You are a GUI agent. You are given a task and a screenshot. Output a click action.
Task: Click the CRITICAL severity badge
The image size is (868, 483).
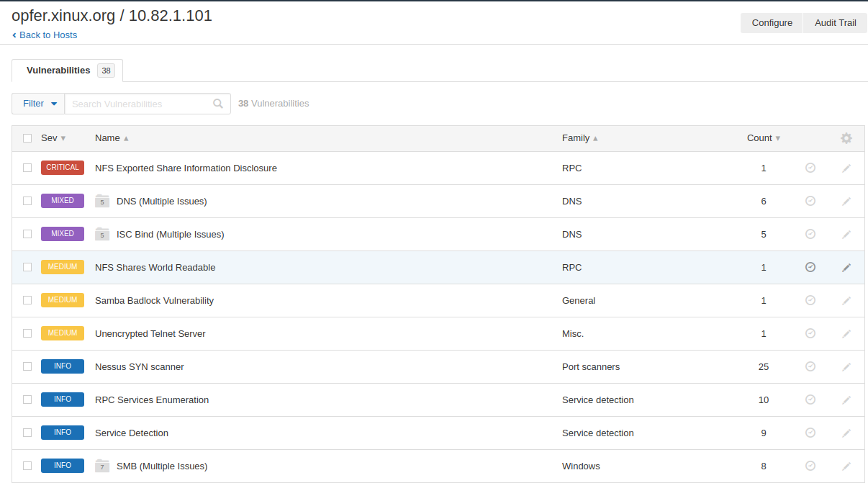pyautogui.click(x=63, y=168)
